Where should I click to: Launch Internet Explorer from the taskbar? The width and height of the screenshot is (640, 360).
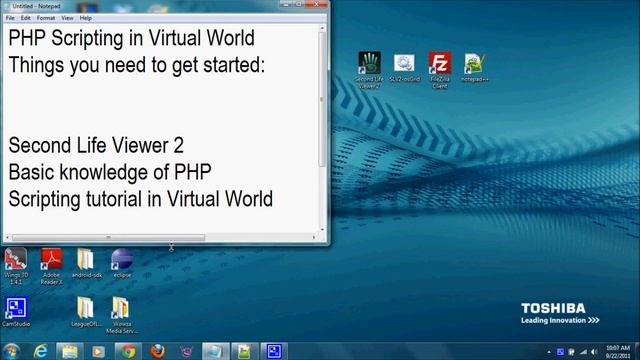coord(40,351)
